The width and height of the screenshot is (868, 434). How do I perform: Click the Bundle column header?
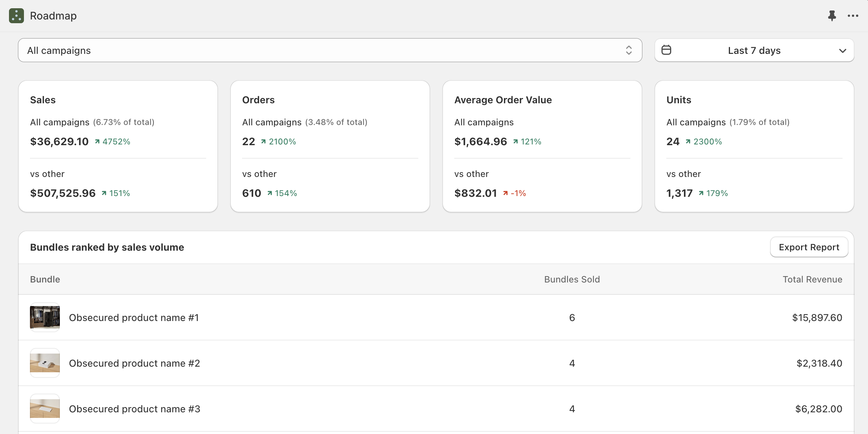[45, 279]
